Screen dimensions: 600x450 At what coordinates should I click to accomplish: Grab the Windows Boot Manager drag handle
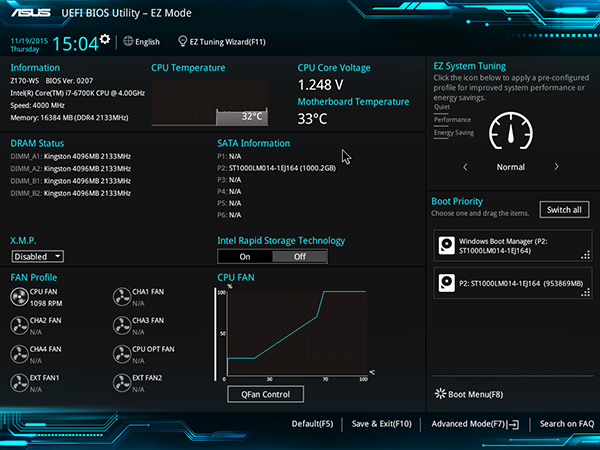tap(585, 255)
